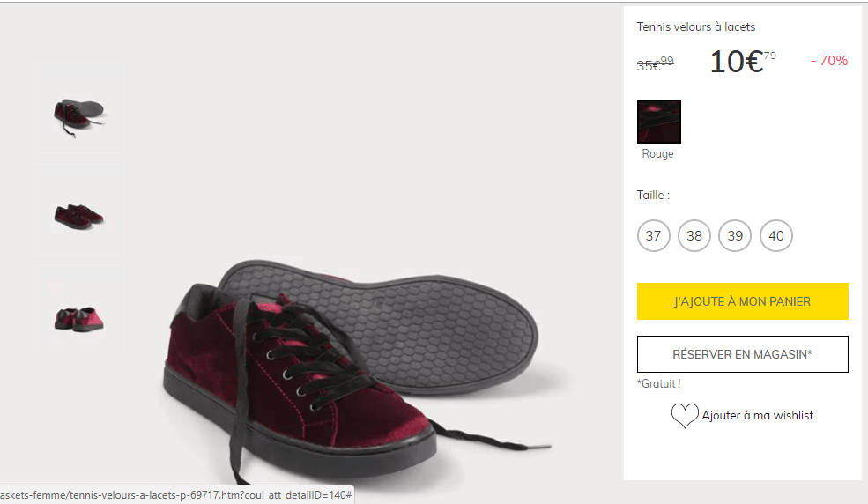This screenshot has width=868, height=504.
Task: Click the heart wishlist icon
Action: click(x=685, y=416)
